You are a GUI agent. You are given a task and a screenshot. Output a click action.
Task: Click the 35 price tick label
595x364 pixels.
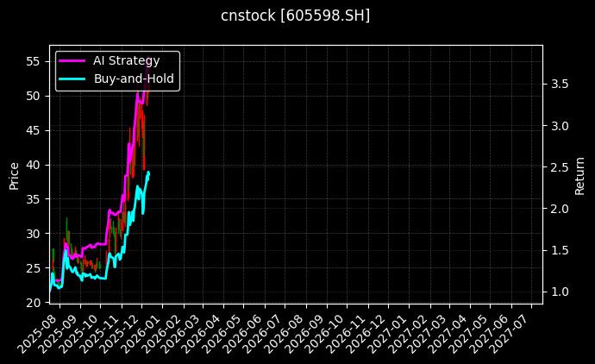34,199
